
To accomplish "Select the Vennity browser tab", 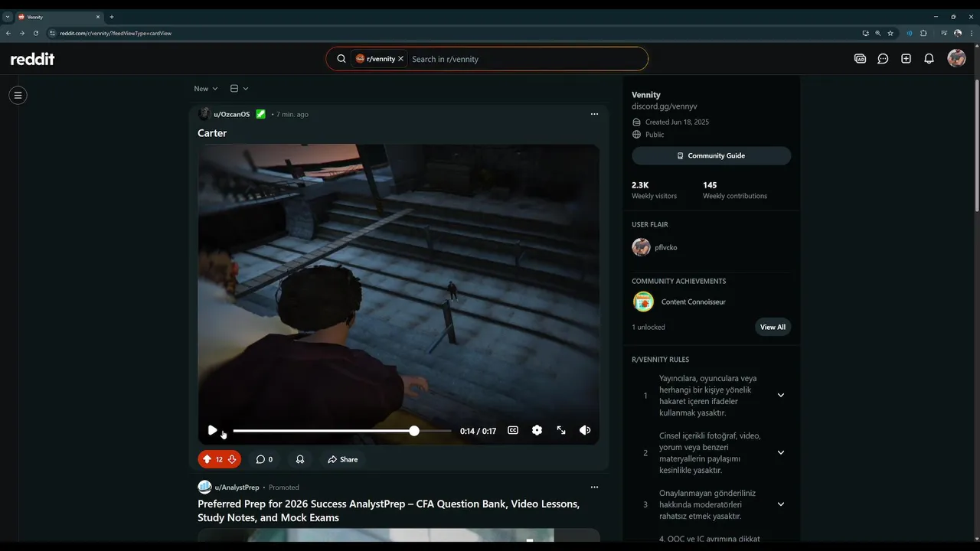I will 59,17.
